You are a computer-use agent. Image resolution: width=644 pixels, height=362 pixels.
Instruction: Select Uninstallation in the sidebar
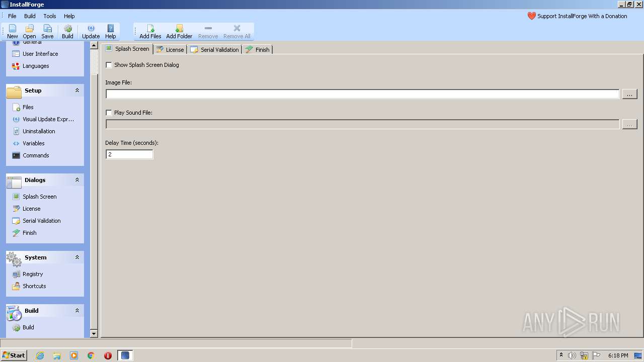click(34, 131)
